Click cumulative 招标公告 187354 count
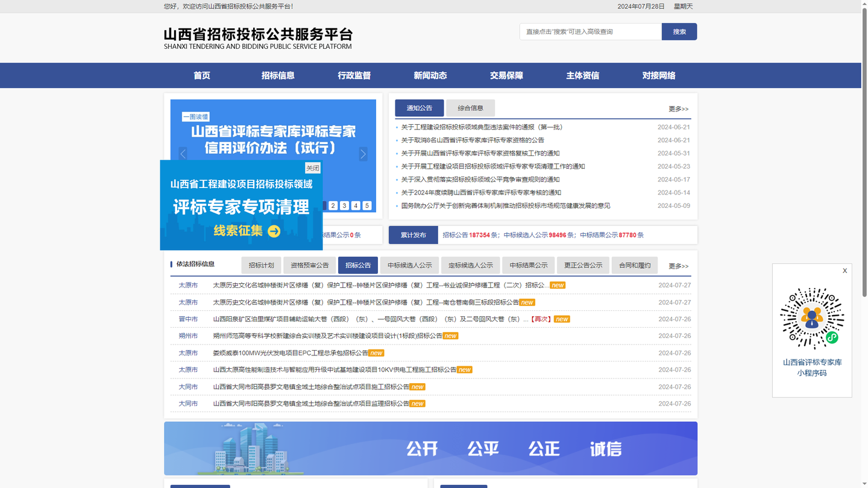The height and width of the screenshot is (488, 868). (479, 235)
